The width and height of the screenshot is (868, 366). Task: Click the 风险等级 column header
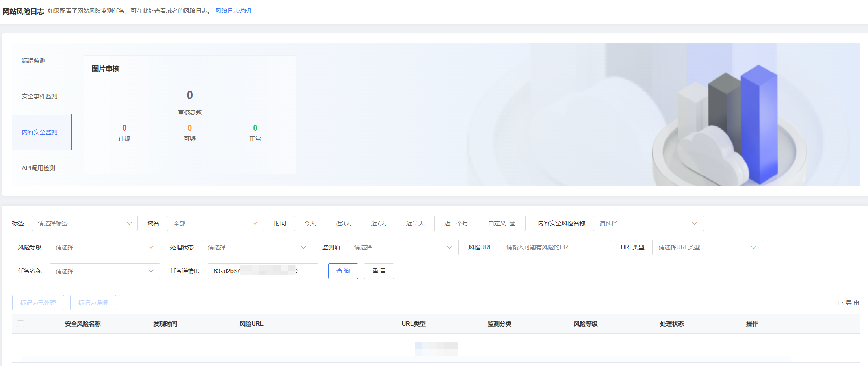[585, 324]
